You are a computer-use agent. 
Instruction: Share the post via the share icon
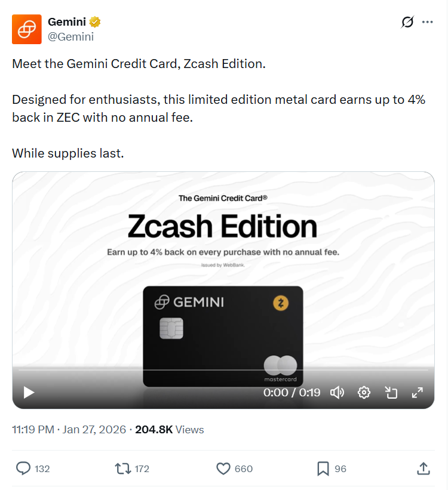(x=424, y=469)
